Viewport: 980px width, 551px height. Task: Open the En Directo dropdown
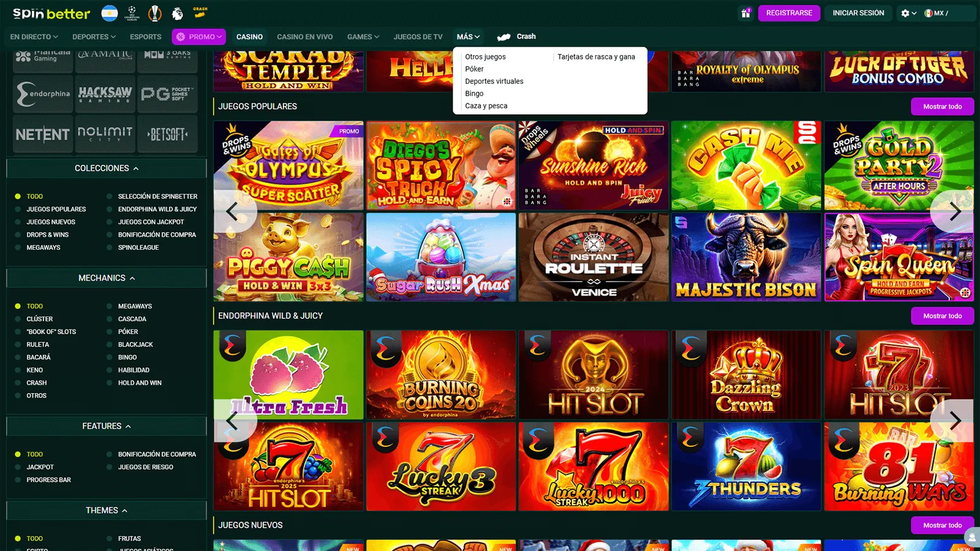coord(34,37)
